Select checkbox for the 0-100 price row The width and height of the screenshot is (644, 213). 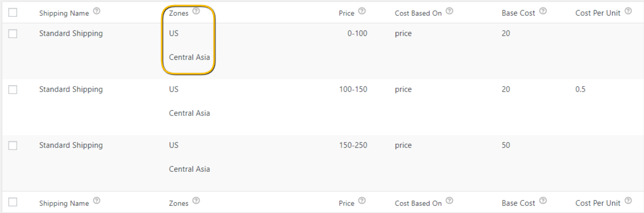tap(13, 34)
